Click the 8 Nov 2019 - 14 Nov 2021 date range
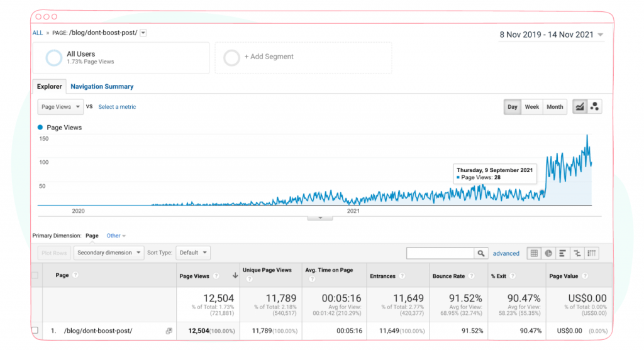The image size is (644, 350). [547, 35]
